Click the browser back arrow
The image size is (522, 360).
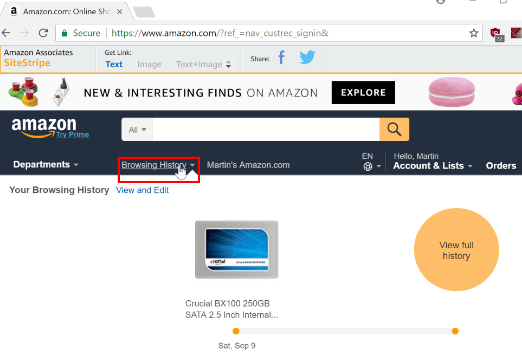[6, 33]
